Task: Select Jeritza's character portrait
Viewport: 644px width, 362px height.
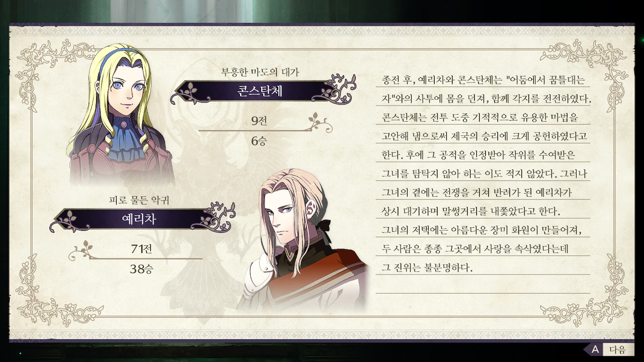Action: (302, 240)
